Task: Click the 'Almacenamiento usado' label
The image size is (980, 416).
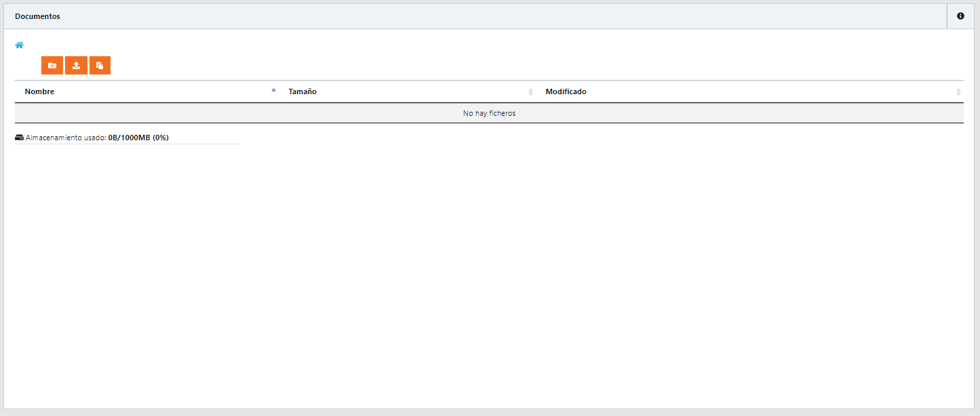Action: (x=66, y=138)
